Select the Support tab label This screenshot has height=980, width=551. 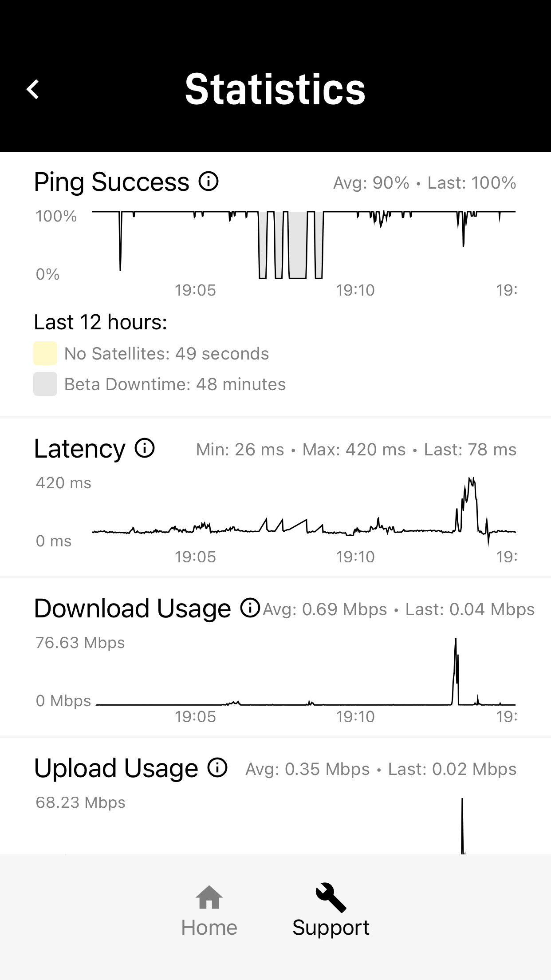(x=331, y=928)
